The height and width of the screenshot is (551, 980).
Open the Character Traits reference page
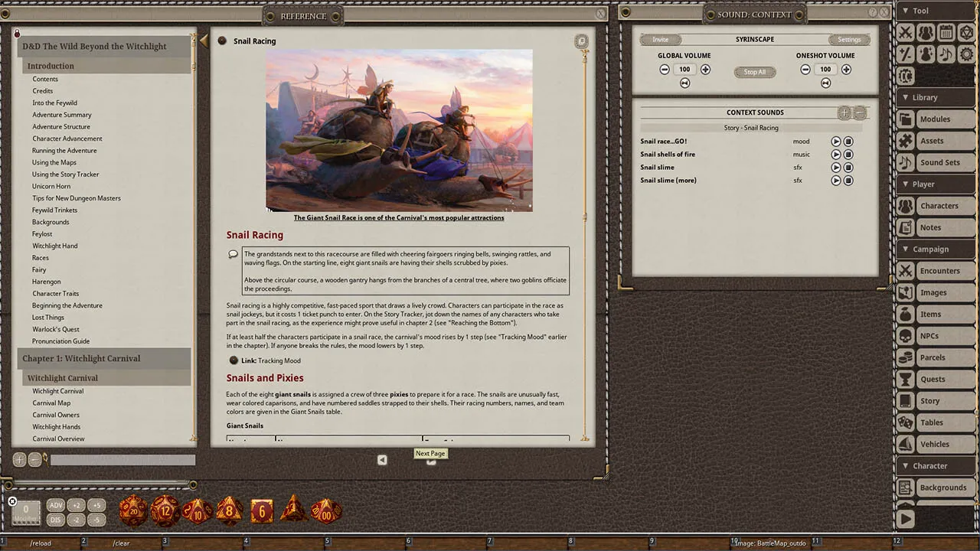[x=55, y=293]
